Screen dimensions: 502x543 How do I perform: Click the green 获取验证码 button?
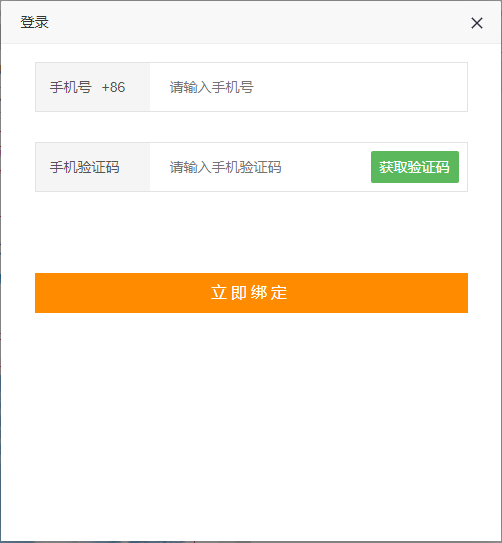coord(415,167)
